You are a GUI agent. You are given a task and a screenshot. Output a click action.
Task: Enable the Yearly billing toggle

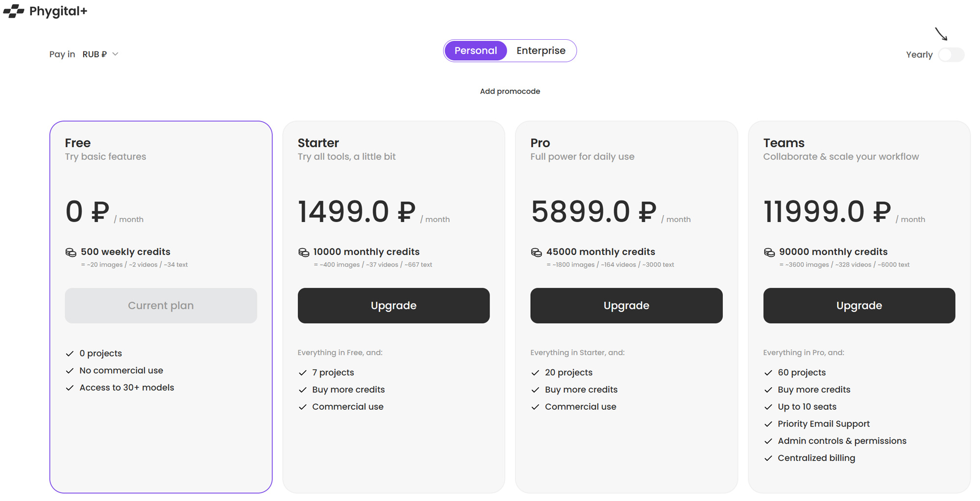[x=951, y=54]
